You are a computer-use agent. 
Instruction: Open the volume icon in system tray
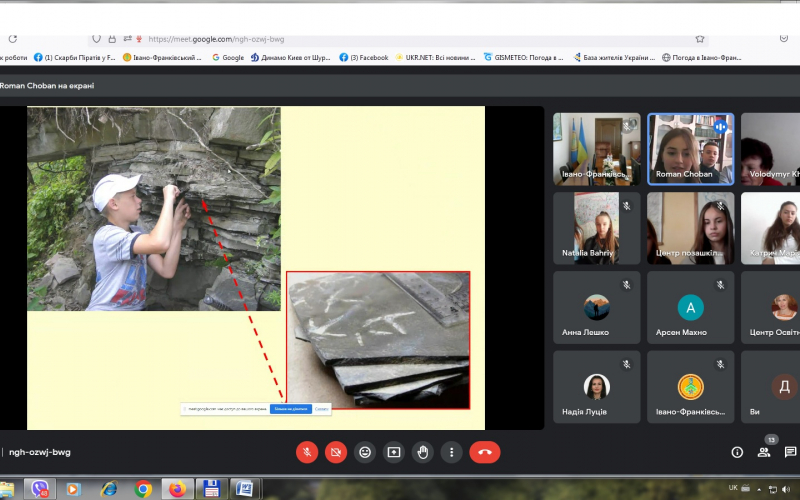786,490
